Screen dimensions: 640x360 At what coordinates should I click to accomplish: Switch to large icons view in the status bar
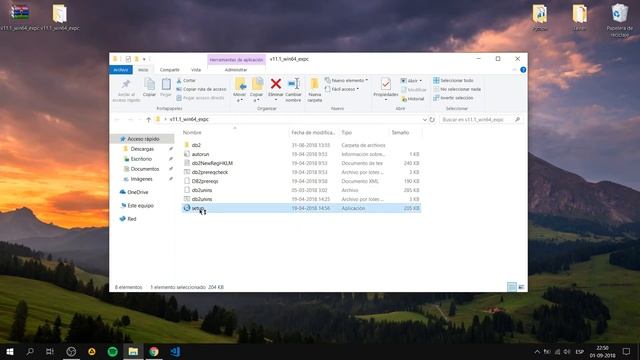(521, 287)
